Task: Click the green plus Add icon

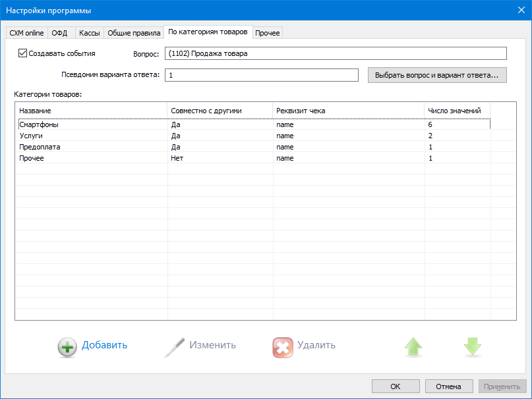Action: click(67, 347)
